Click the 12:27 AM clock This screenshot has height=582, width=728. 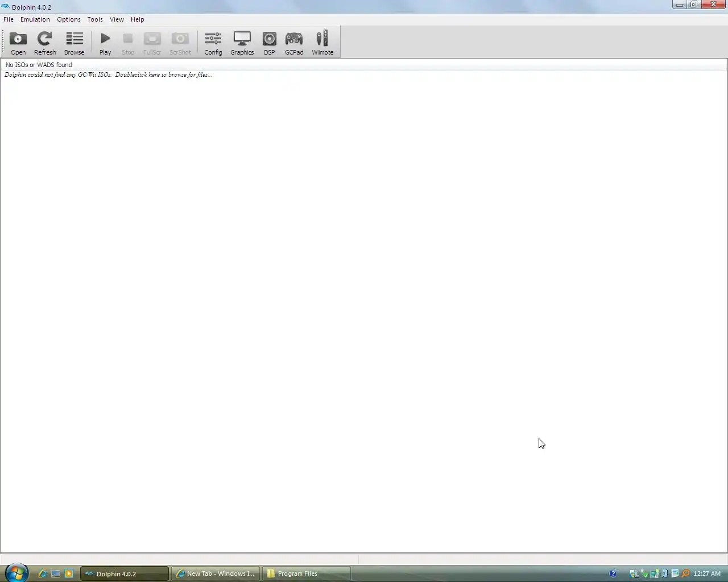[x=707, y=573]
